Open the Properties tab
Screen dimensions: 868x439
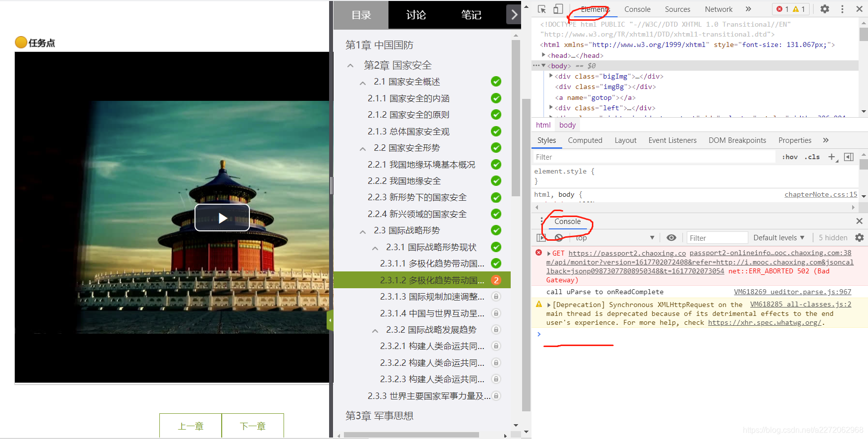pos(795,140)
